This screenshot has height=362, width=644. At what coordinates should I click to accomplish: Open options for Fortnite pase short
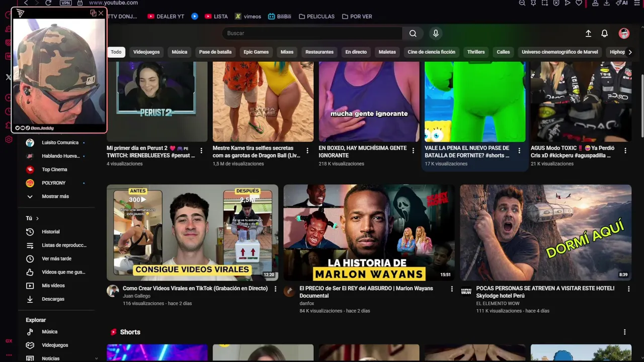coord(519,150)
